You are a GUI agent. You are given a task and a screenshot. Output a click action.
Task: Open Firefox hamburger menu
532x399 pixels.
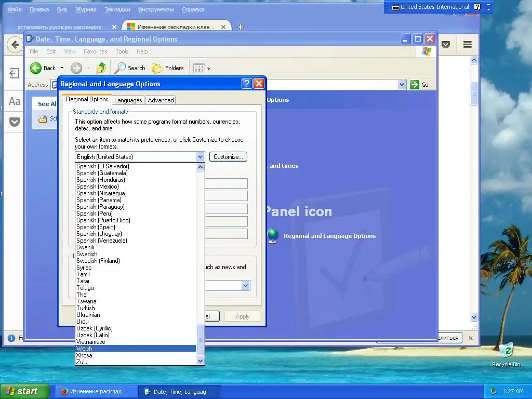(x=468, y=45)
